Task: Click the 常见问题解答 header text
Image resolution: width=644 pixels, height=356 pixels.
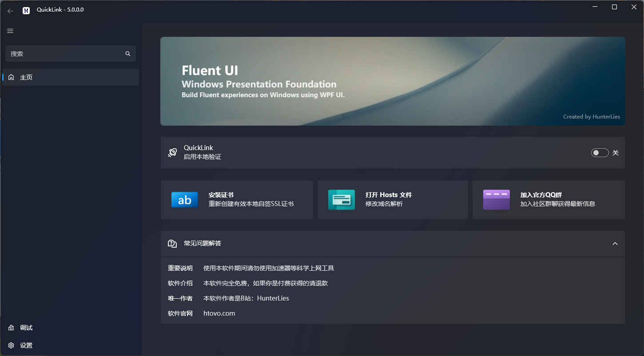Action: coord(203,243)
